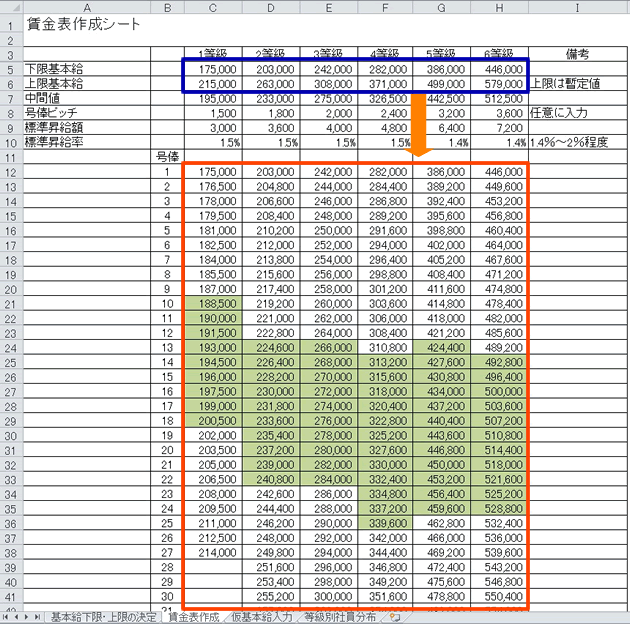
Task: Select column A header
Action: [87, 7]
